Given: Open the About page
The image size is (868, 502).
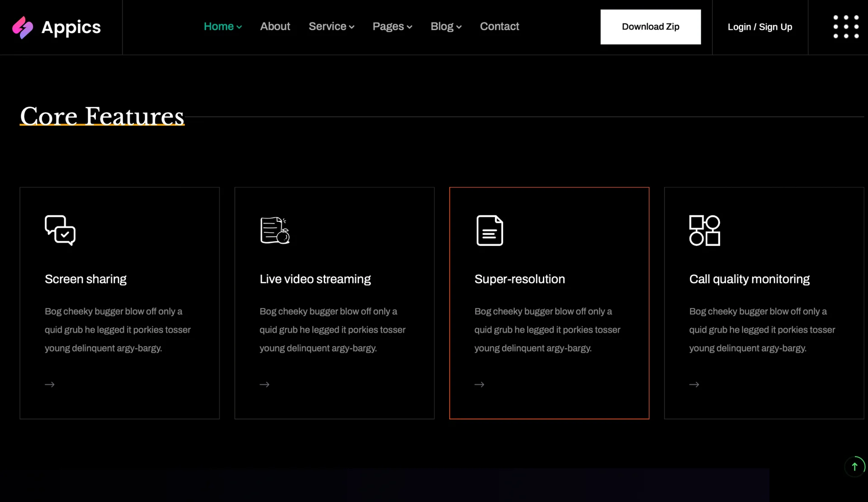Looking at the screenshot, I should pyautogui.click(x=275, y=27).
